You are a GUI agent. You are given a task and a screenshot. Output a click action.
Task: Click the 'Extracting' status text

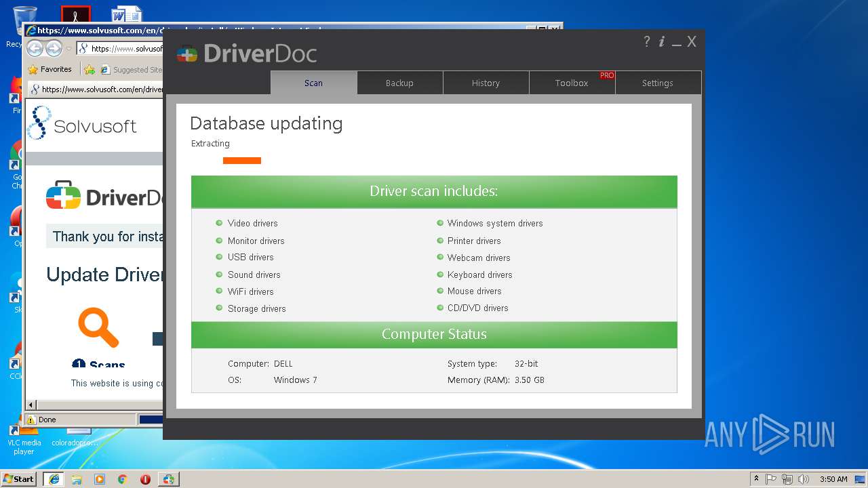click(x=210, y=144)
